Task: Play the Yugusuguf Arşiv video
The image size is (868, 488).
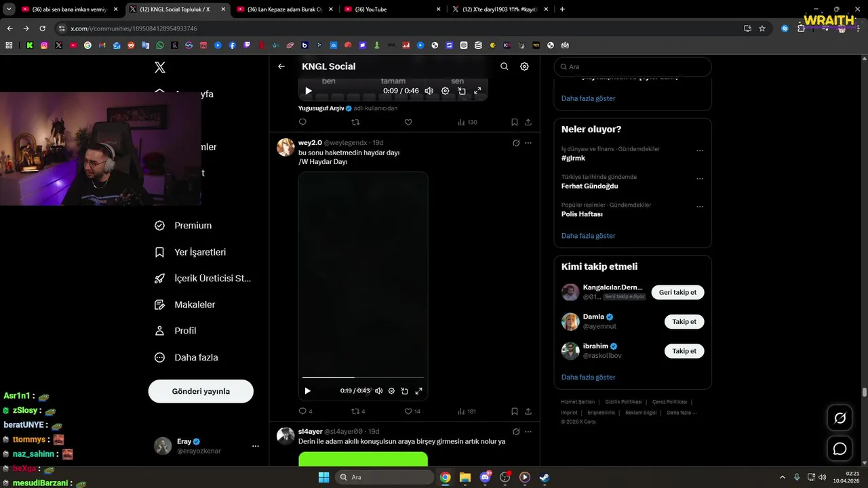Action: pyautogui.click(x=308, y=91)
